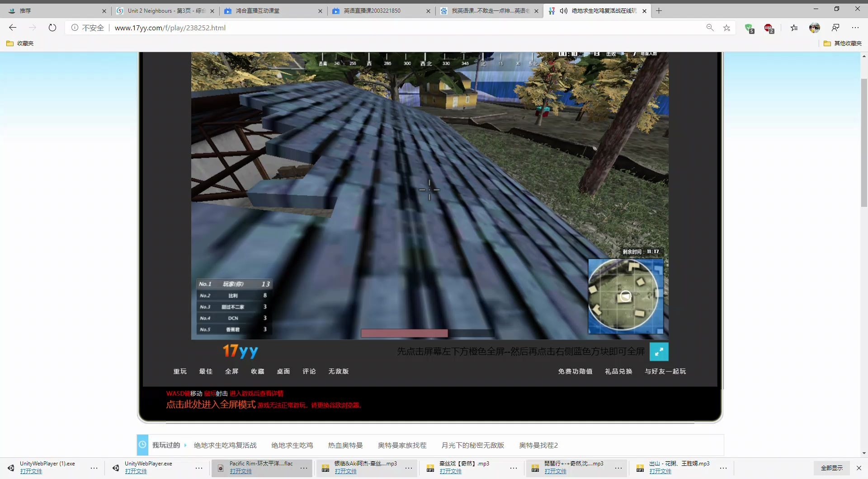Click the 最佳 option
This screenshot has height=479, width=868.
click(206, 371)
